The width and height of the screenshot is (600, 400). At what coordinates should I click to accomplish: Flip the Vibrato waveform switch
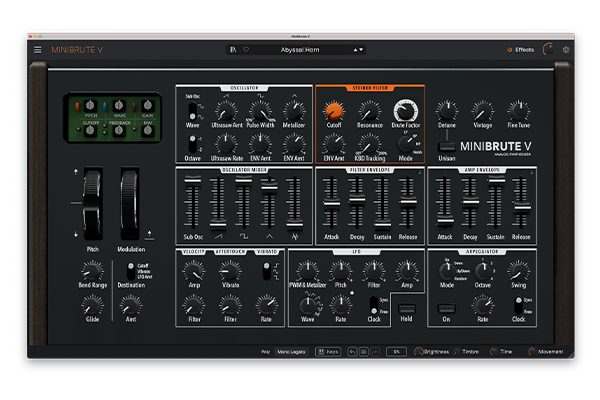[x=266, y=271]
